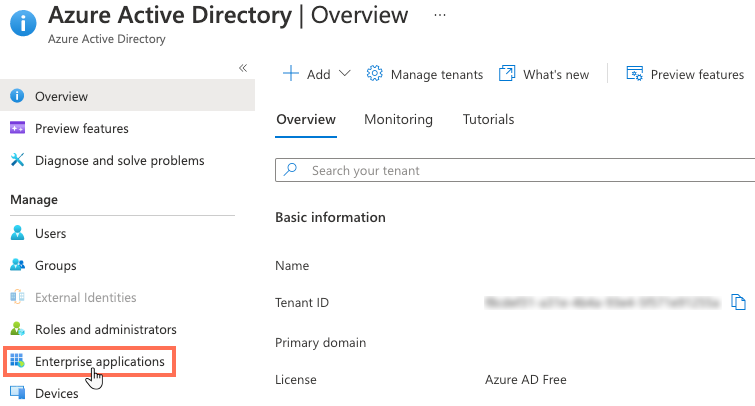Screen dimensions: 755x406
Task: Open the ellipsis more options in header
Action: [440, 15]
